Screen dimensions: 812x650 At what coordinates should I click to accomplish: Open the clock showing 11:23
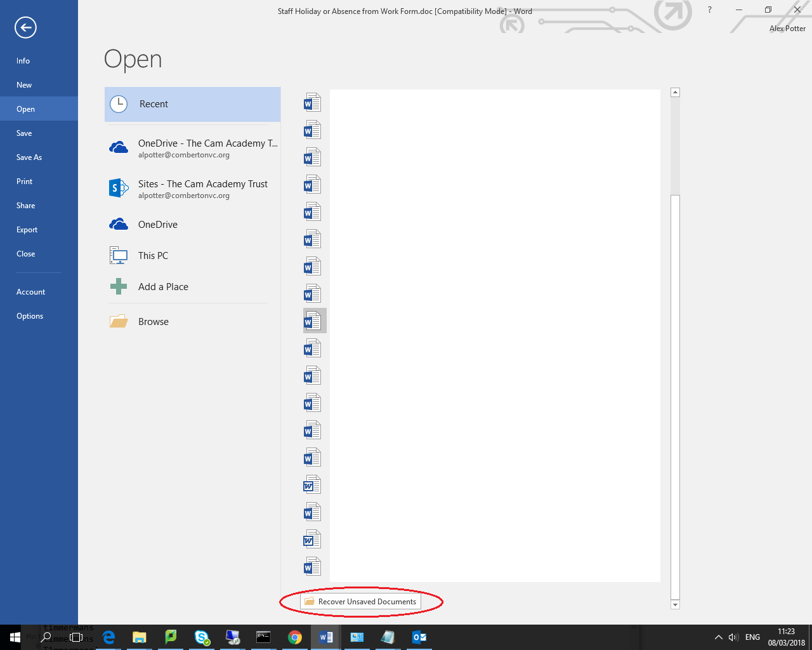click(786, 637)
